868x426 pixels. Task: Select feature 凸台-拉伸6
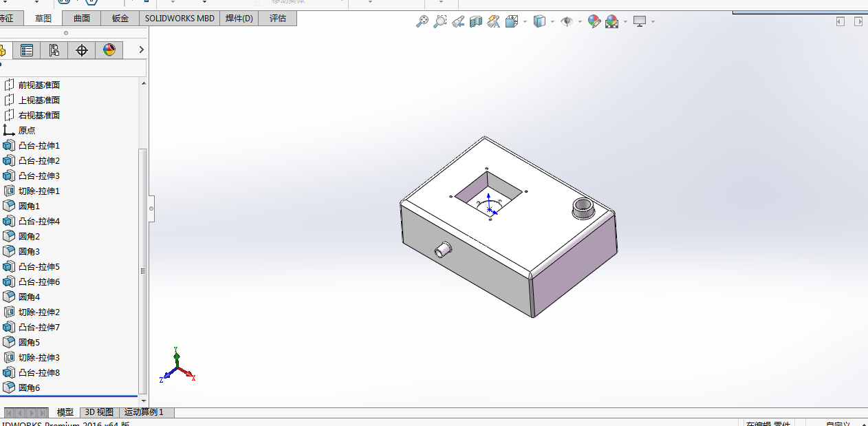coord(39,282)
